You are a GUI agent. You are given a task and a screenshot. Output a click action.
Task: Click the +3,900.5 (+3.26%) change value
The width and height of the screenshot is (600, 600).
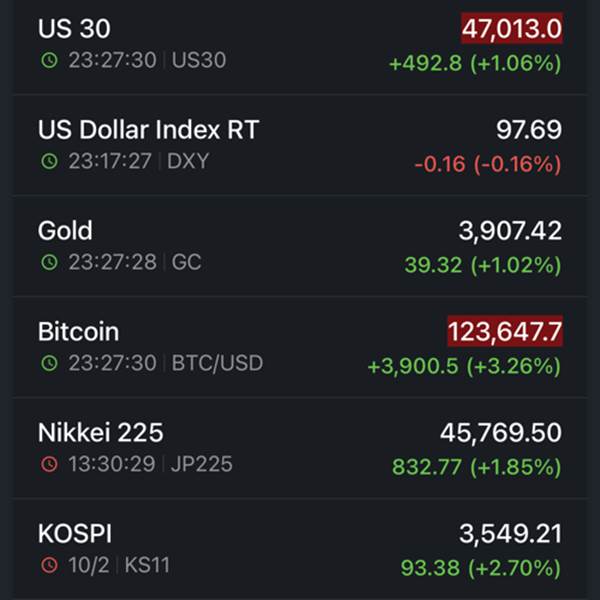point(464,366)
